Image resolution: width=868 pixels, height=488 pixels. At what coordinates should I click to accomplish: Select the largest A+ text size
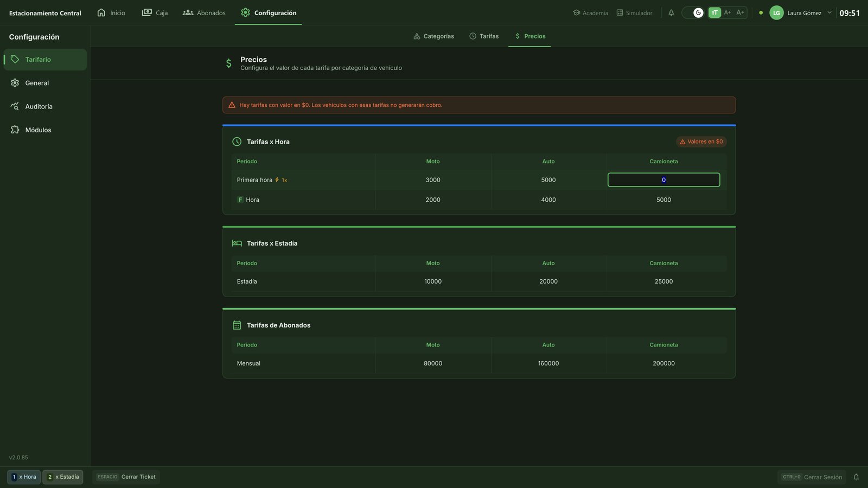tap(741, 12)
